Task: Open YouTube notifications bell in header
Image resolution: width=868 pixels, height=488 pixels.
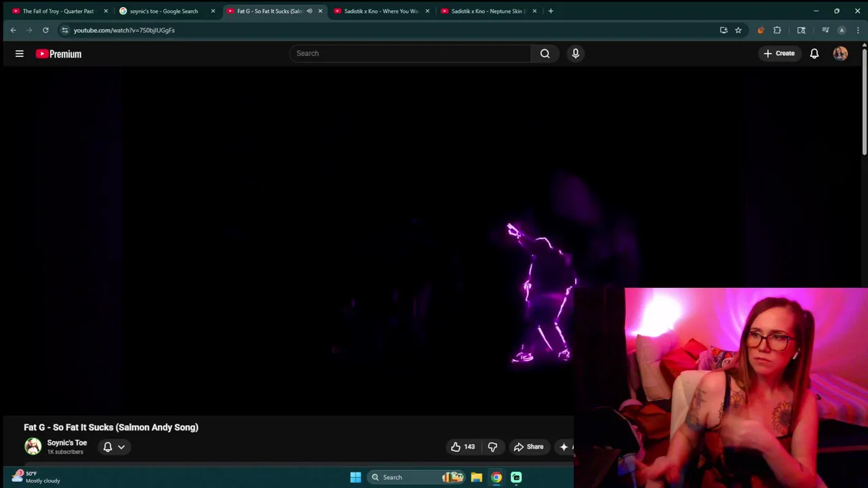Action: pos(814,54)
